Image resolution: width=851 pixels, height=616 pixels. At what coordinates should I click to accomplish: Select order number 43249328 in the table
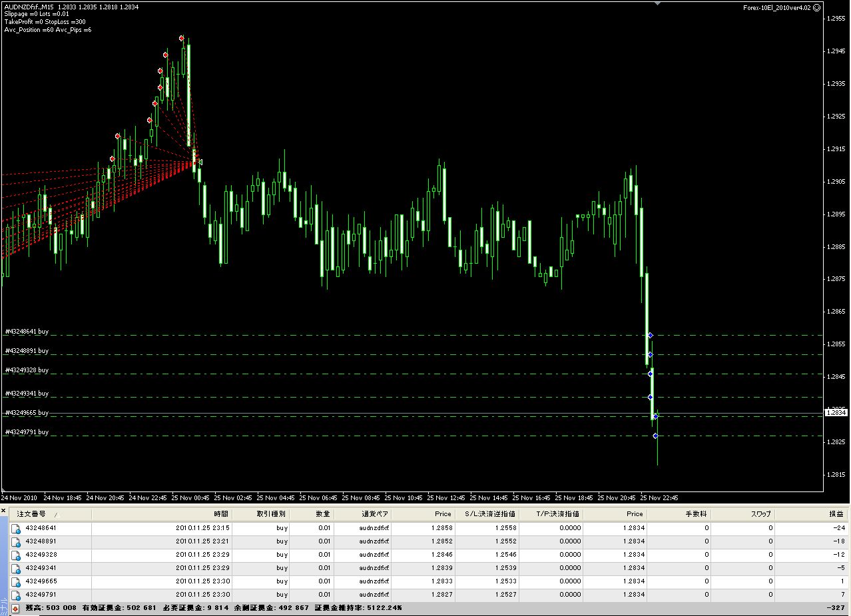(x=41, y=555)
